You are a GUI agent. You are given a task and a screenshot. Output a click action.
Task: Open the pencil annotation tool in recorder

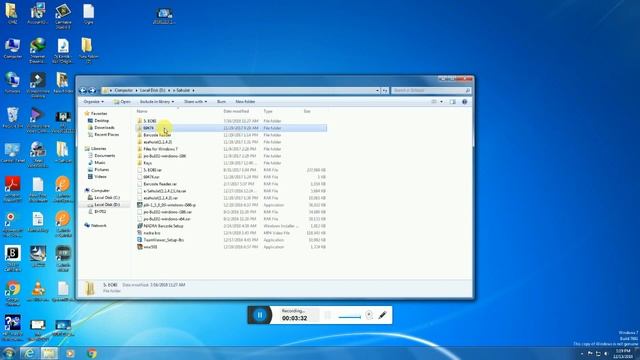point(382,315)
